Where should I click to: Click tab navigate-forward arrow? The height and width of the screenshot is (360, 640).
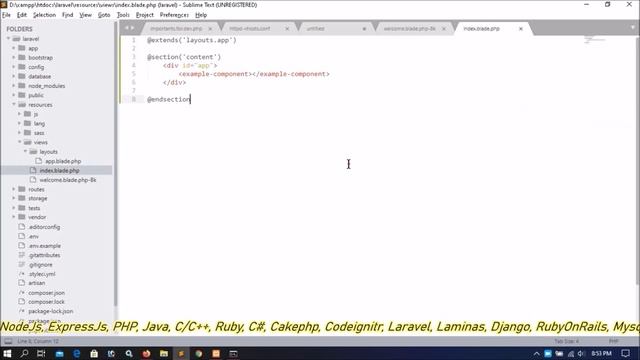pyautogui.click(x=132, y=28)
